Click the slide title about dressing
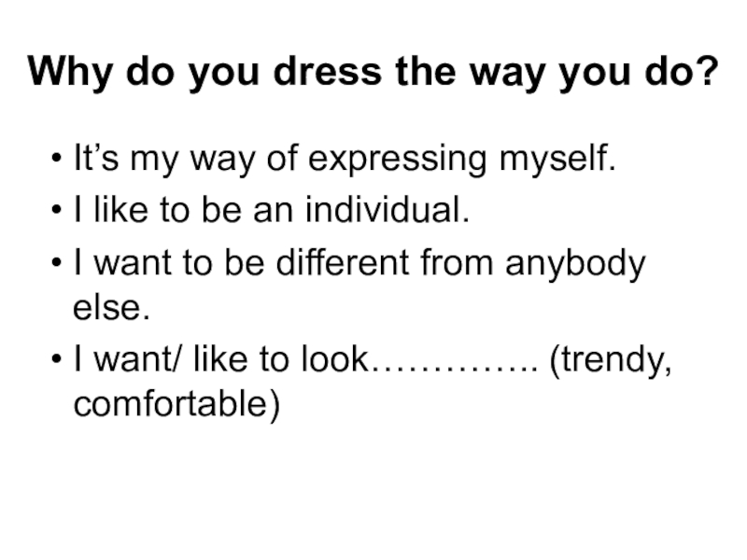The height and width of the screenshot is (560, 747). (x=373, y=72)
